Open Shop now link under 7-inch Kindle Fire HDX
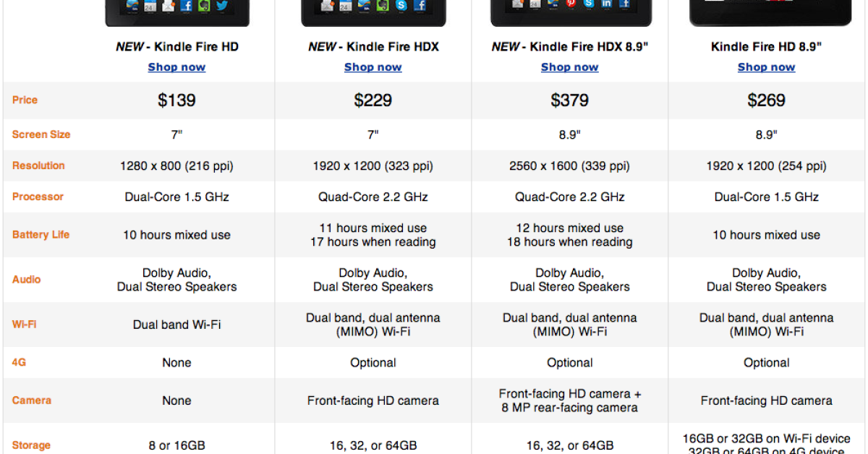 (x=373, y=67)
